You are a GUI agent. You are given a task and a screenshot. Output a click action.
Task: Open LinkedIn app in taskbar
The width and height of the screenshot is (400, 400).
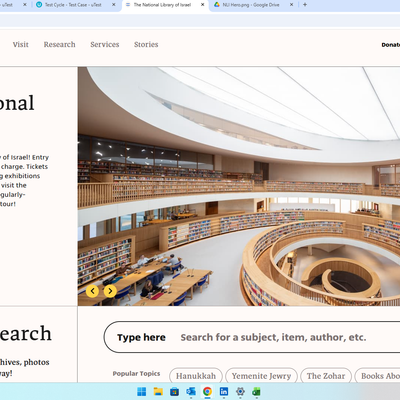click(224, 392)
